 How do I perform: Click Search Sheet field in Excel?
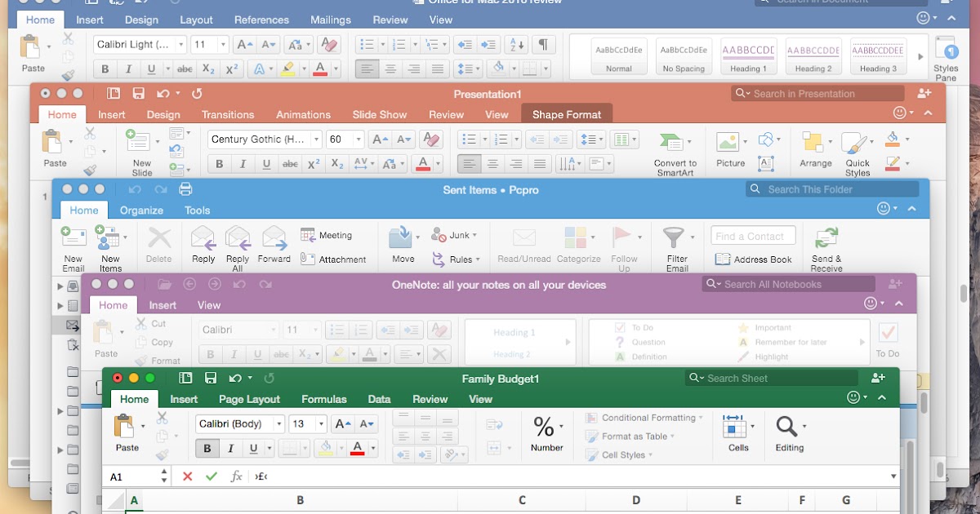click(771, 378)
